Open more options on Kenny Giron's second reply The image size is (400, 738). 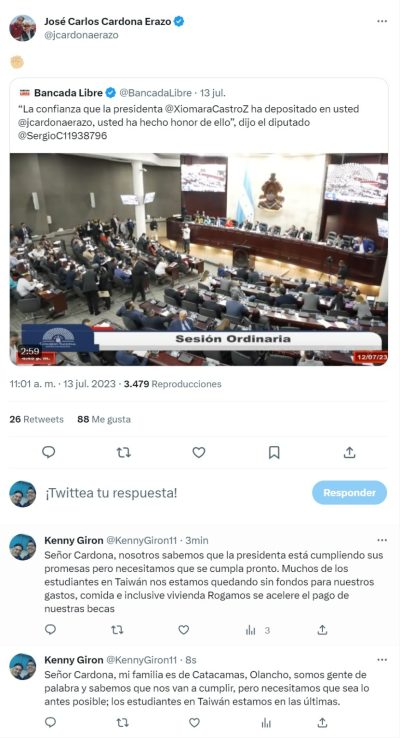click(382, 660)
